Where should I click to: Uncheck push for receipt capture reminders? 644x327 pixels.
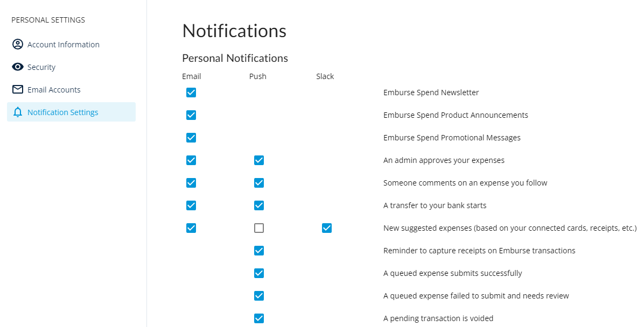(259, 251)
